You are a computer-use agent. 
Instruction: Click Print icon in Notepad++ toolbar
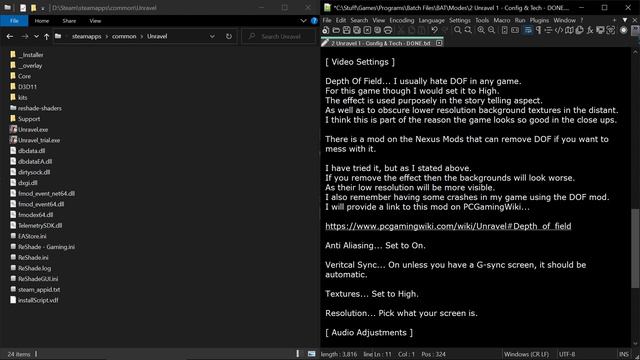[388, 30]
